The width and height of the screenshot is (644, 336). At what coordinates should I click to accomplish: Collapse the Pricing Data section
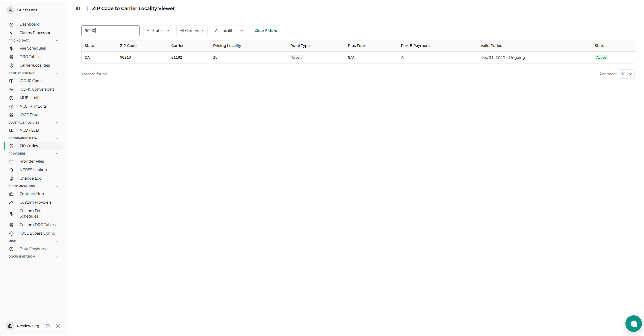tap(57, 41)
